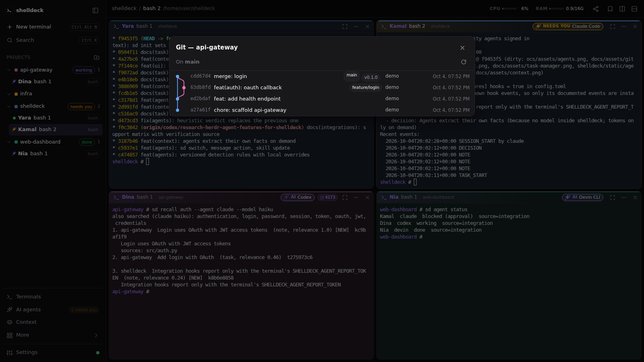Viewport: 644px width, 362px height.
Task: Open more options for Dina bash 1 pane
Action: click(356, 197)
